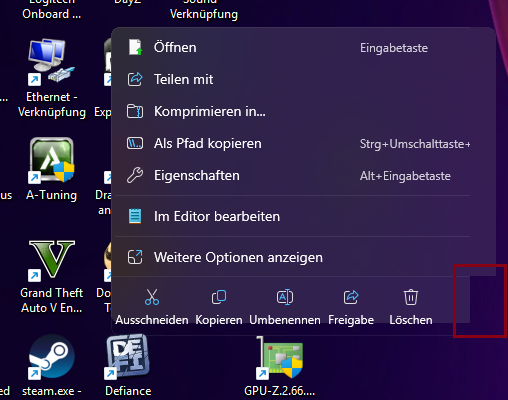The height and width of the screenshot is (400, 508).
Task: Open Eigenschaften from context menu
Action: coord(292,176)
